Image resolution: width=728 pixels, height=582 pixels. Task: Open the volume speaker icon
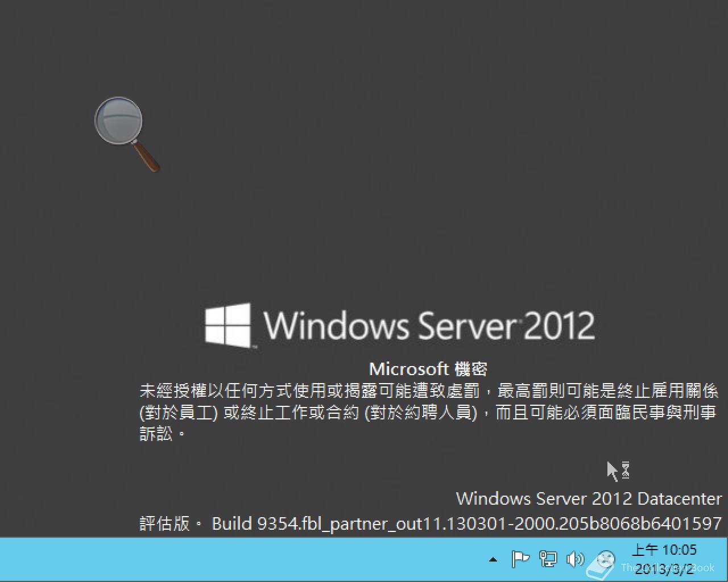pyautogui.click(x=575, y=559)
